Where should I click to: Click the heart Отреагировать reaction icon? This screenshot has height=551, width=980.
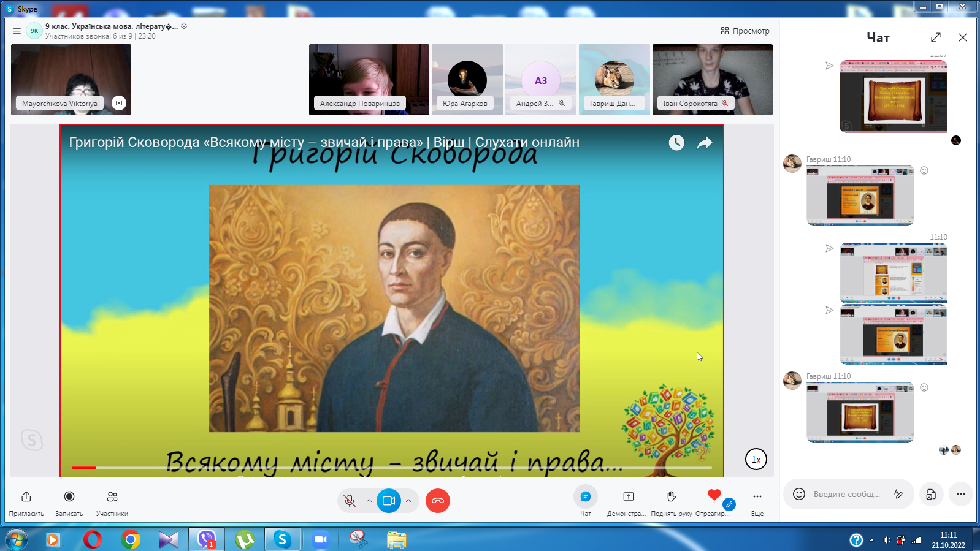point(714,495)
